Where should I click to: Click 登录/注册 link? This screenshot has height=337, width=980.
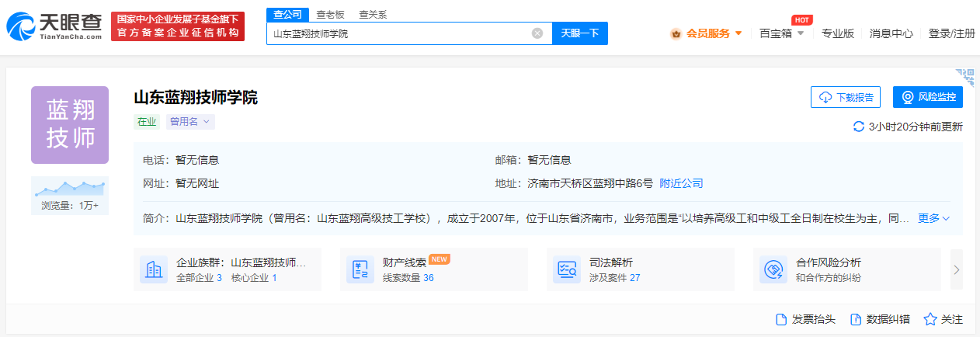pos(951,33)
